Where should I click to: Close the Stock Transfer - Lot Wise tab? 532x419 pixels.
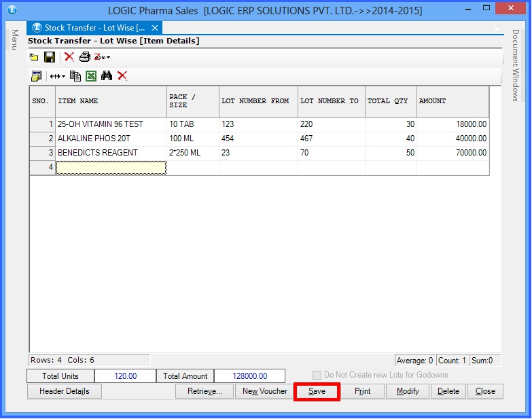click(x=155, y=28)
